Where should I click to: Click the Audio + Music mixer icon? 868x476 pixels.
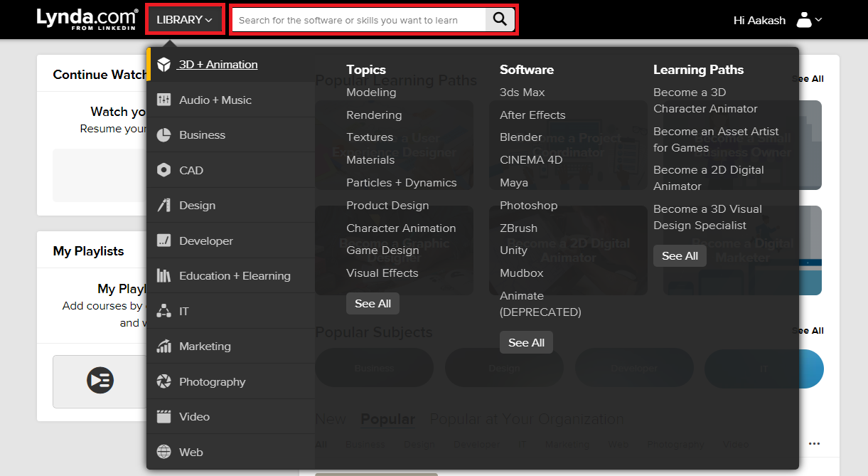point(164,100)
